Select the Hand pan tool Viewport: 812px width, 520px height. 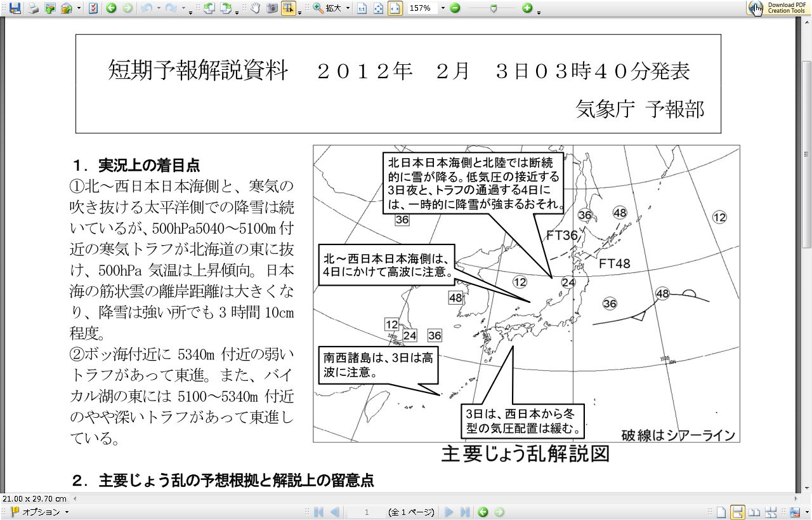pyautogui.click(x=256, y=8)
